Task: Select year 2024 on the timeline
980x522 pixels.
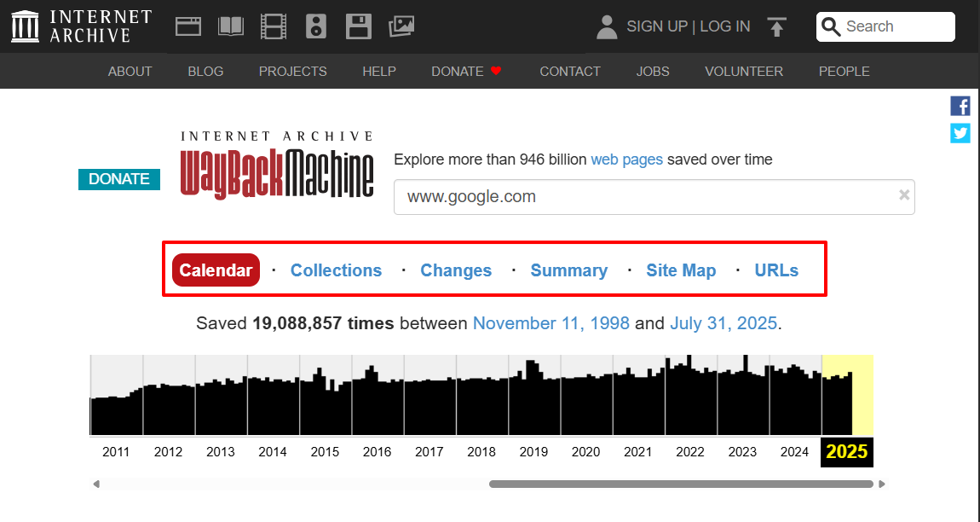Action: (x=795, y=452)
